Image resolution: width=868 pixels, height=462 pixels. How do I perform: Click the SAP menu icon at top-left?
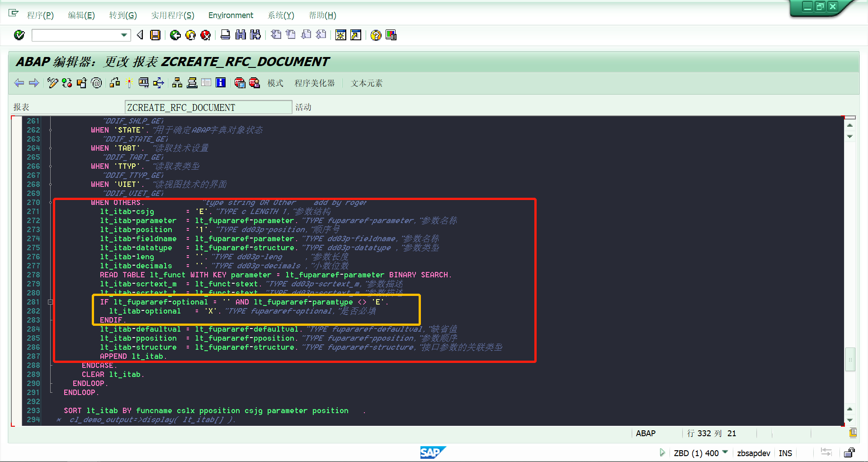pyautogui.click(x=14, y=13)
